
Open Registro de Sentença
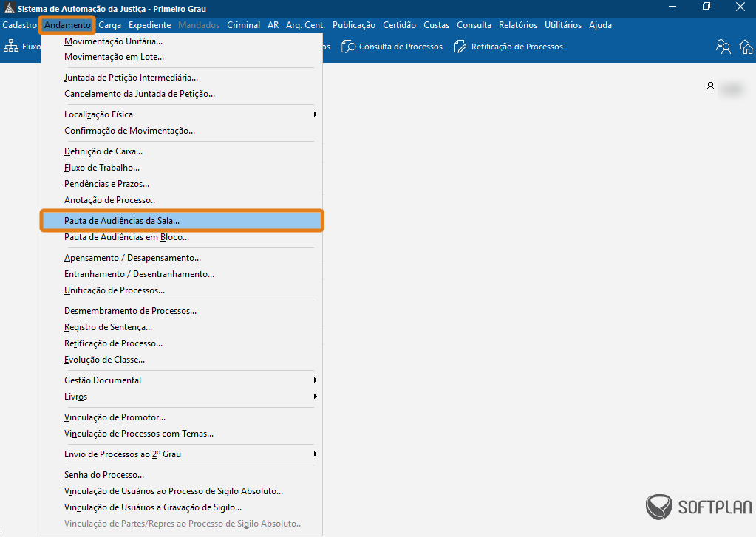182,327
